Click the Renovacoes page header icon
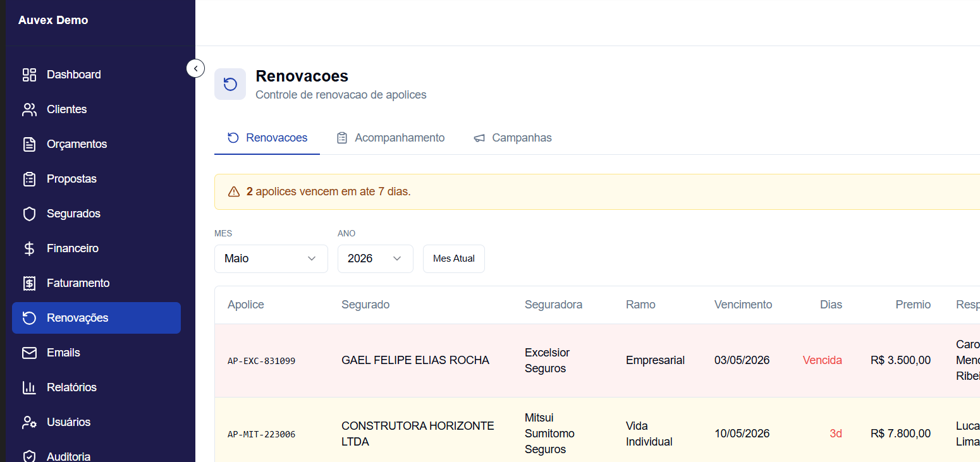980x462 pixels. (230, 84)
